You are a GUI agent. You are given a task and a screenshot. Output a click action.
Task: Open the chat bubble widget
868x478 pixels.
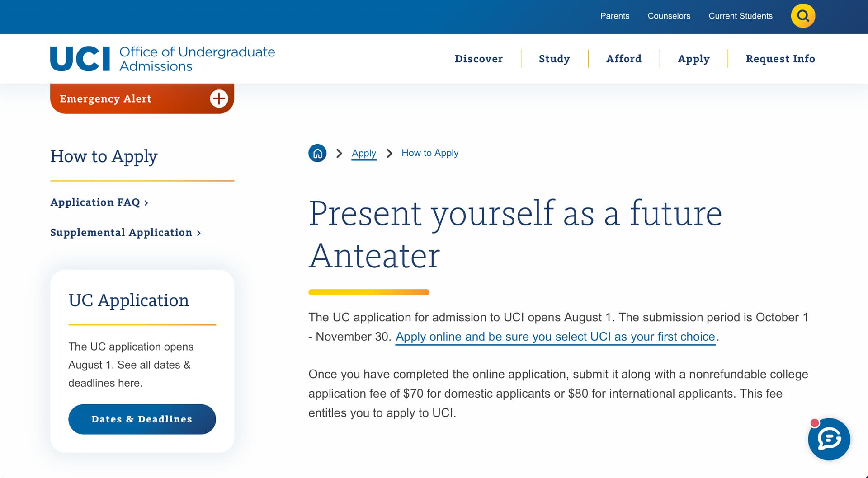point(829,439)
